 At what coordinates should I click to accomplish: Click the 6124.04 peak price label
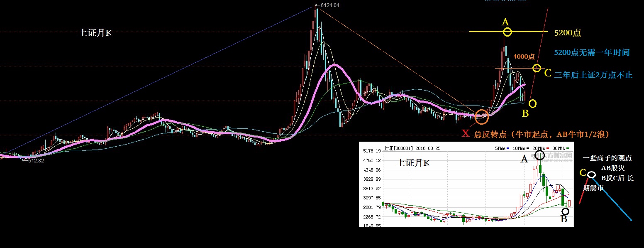(330, 5)
